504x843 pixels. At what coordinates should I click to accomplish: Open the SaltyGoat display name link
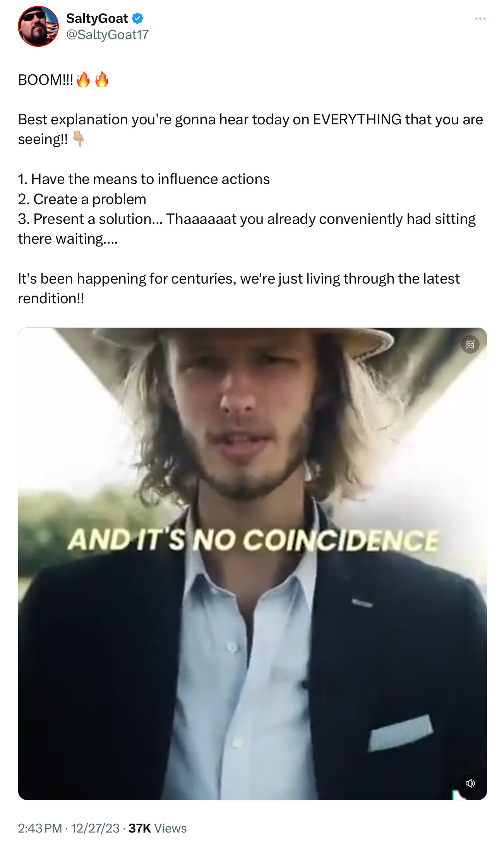tap(97, 18)
